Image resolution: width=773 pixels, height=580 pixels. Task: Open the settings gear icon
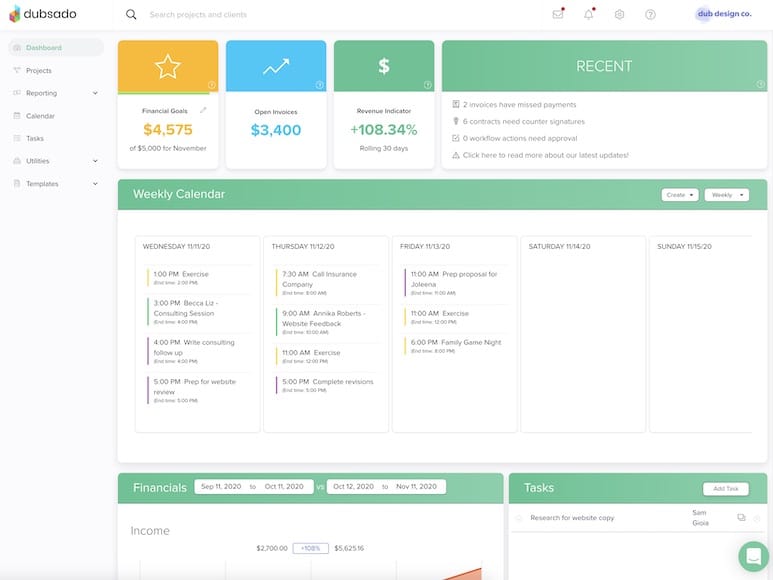pyautogui.click(x=620, y=14)
